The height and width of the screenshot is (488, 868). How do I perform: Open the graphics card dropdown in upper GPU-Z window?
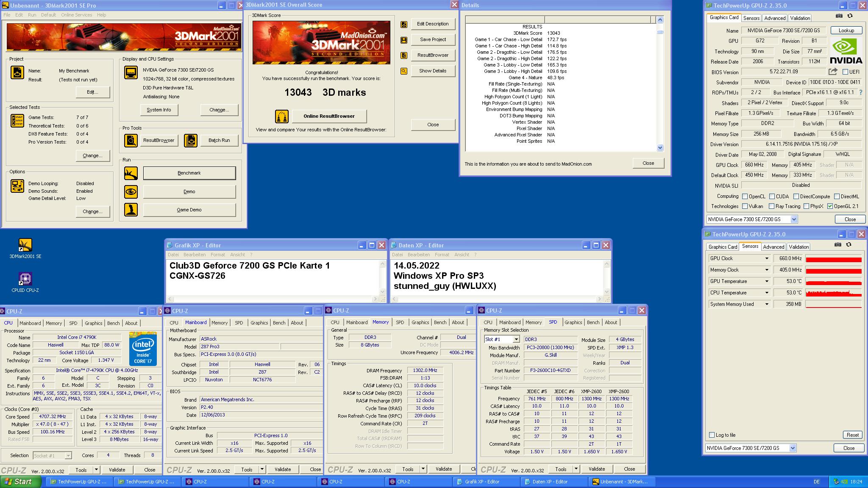pos(794,219)
